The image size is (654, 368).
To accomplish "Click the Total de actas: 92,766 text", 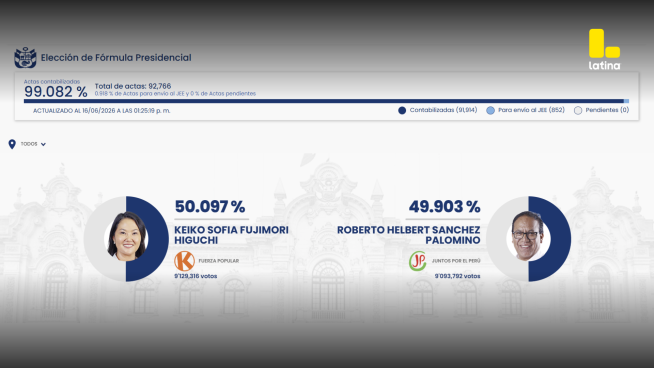I will [133, 86].
